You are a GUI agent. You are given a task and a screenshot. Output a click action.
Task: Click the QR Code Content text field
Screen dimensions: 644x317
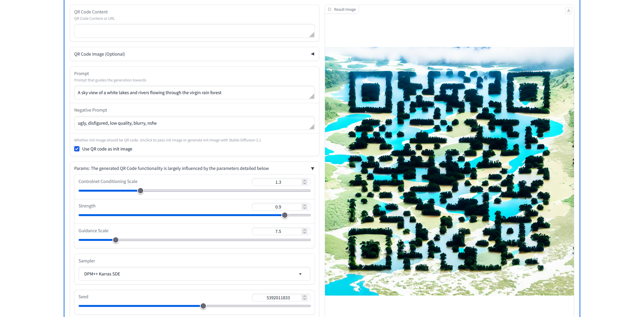point(195,31)
